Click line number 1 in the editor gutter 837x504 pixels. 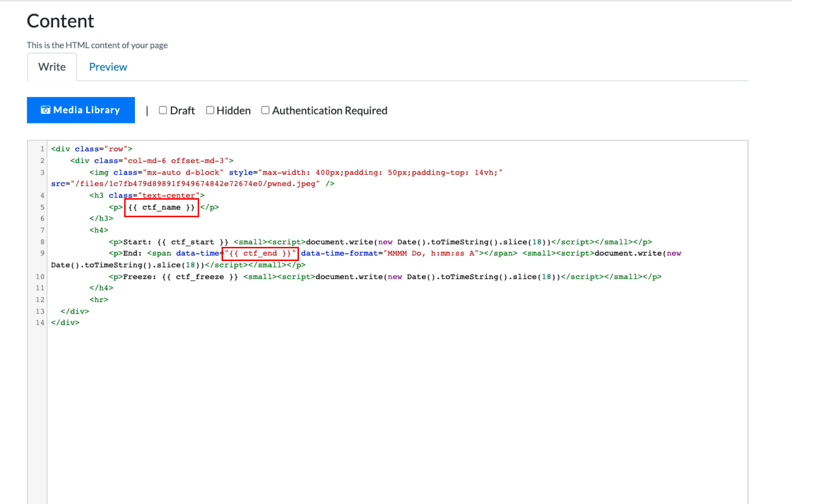point(42,149)
